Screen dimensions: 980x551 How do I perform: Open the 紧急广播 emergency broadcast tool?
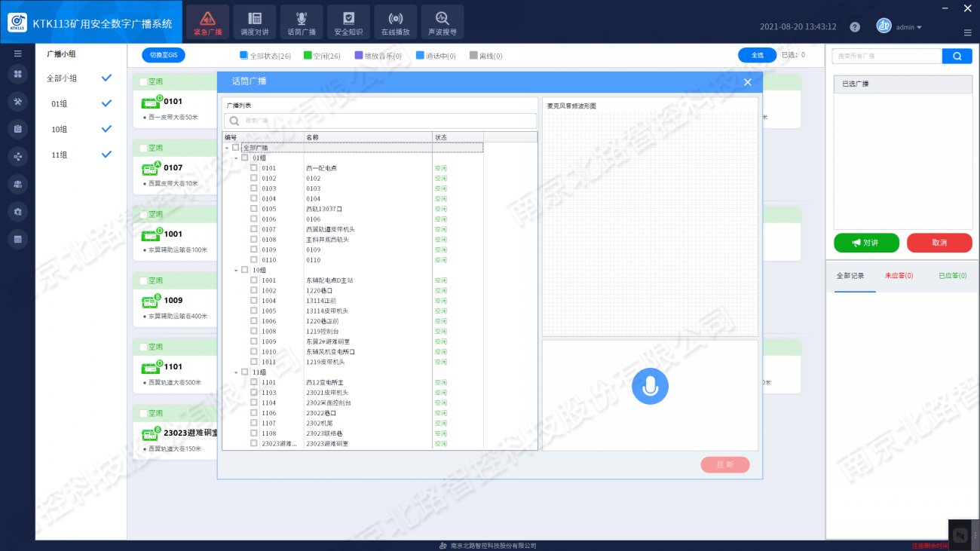(207, 22)
